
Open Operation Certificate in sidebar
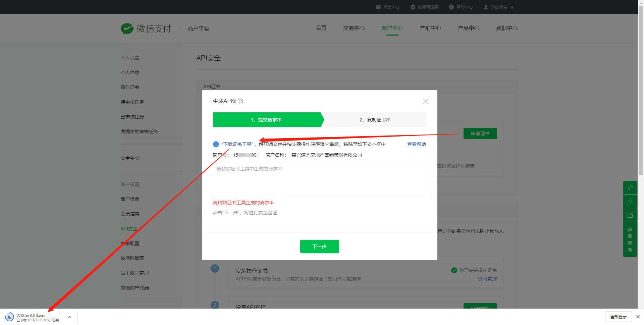(x=130, y=87)
